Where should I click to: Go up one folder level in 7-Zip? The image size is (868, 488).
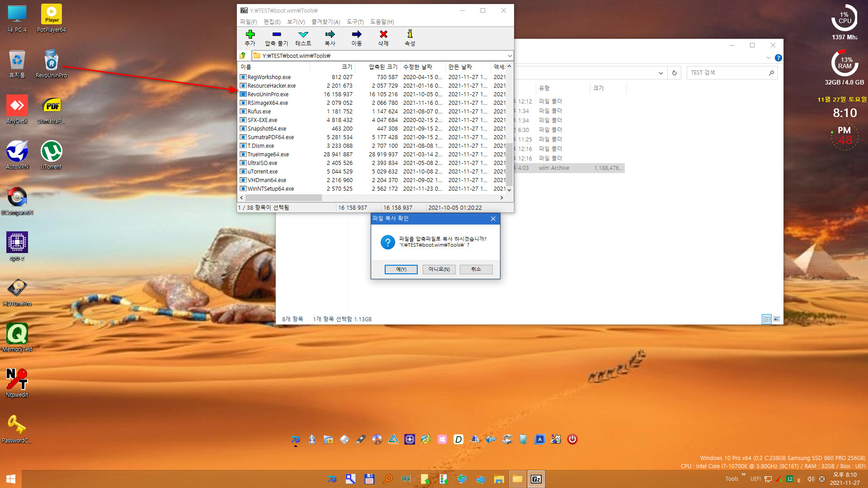tap(243, 56)
